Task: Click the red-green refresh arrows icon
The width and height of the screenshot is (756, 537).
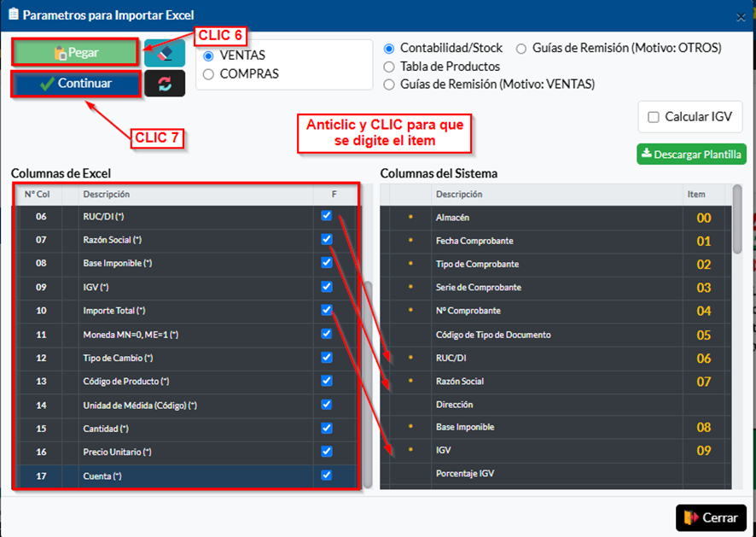Action: coord(165,84)
